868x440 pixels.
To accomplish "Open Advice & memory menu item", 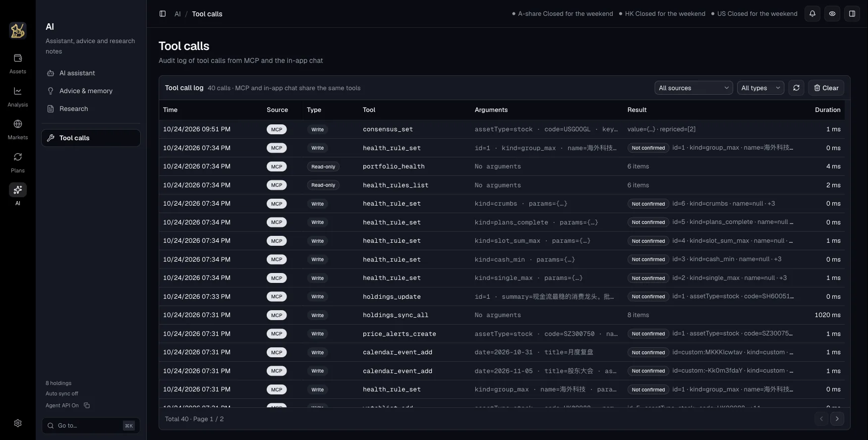I will [x=91, y=91].
